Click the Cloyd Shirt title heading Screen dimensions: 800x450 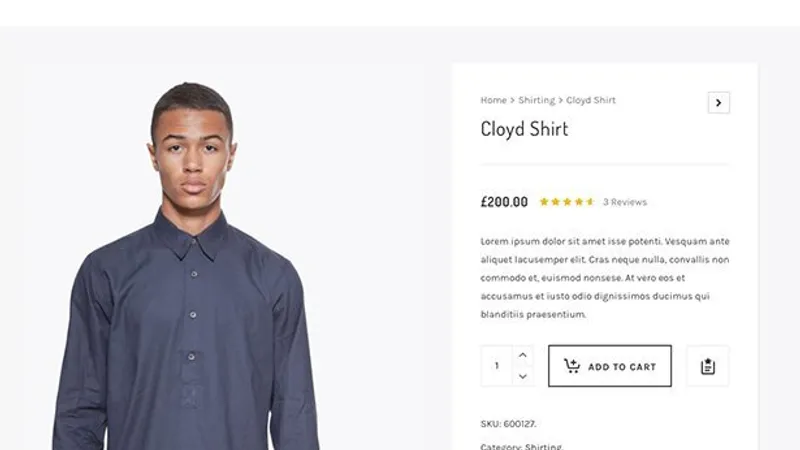pyautogui.click(x=524, y=129)
